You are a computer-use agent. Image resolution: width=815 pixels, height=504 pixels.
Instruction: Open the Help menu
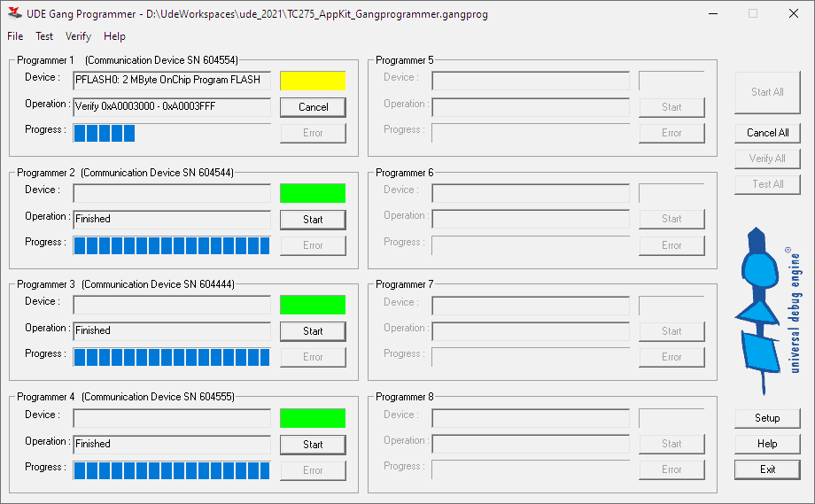click(114, 36)
